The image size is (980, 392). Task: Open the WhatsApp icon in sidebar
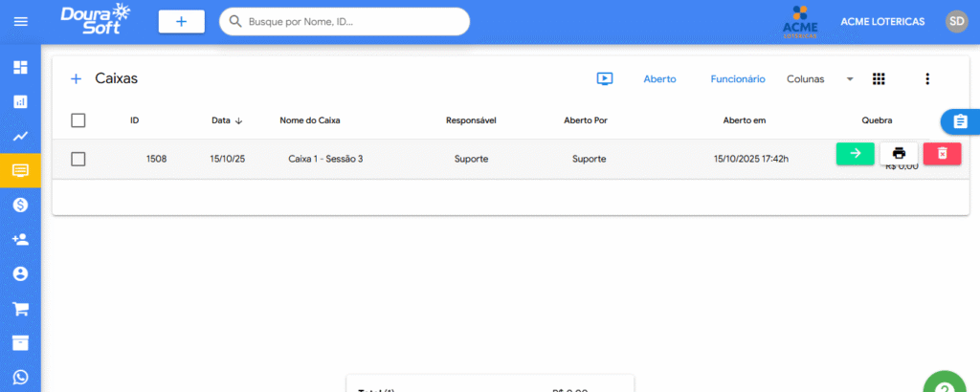tap(20, 377)
